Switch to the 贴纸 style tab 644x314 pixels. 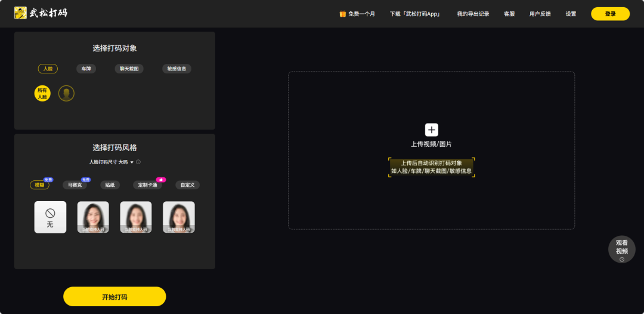point(110,185)
